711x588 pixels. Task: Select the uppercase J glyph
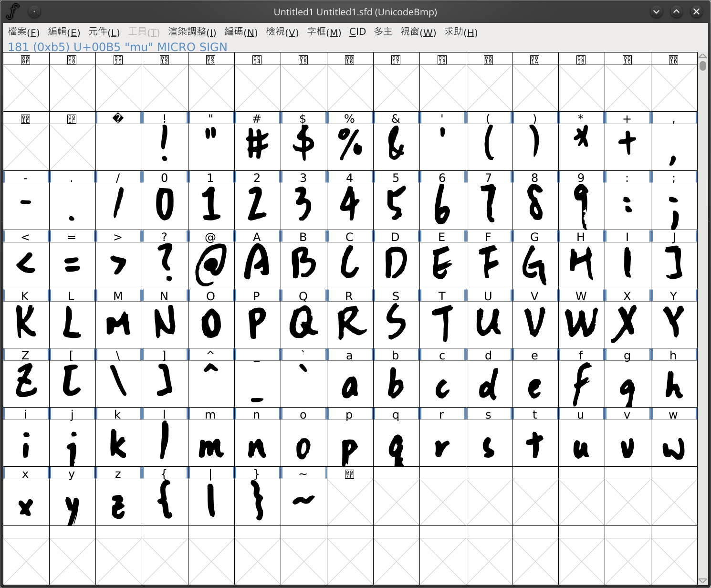tap(674, 265)
